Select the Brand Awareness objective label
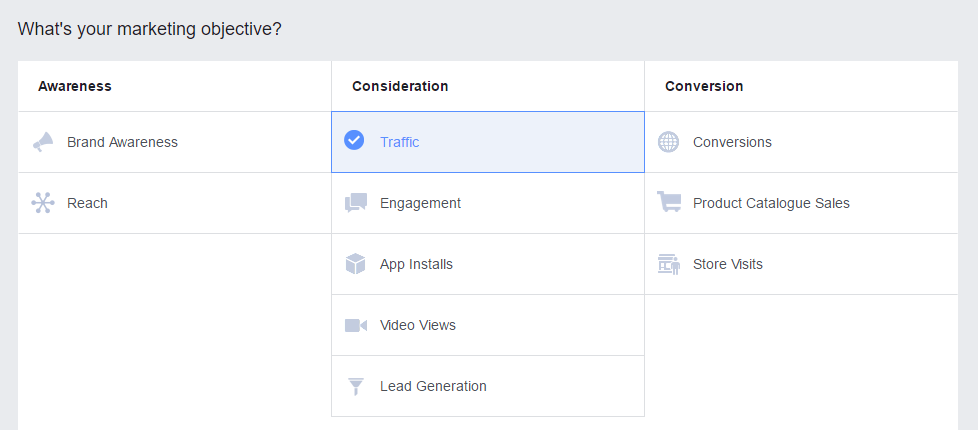This screenshot has width=978, height=430. click(x=122, y=142)
